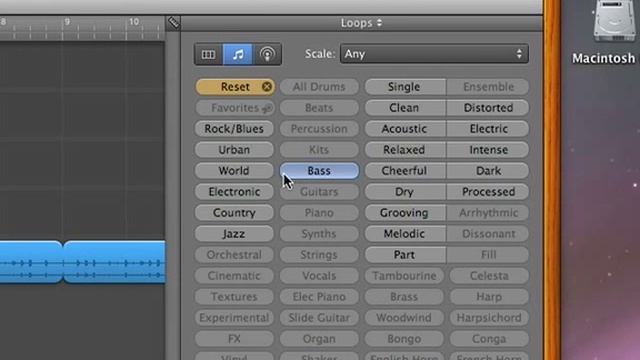Click the ruler icon beside Loops header
This screenshot has height=360, width=640.
[173, 23]
